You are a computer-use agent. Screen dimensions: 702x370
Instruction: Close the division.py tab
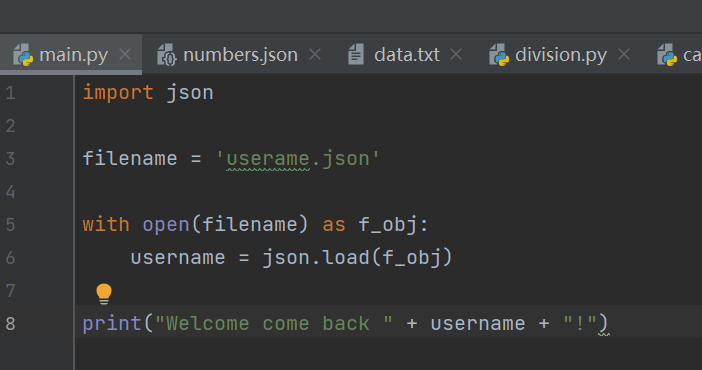click(624, 55)
